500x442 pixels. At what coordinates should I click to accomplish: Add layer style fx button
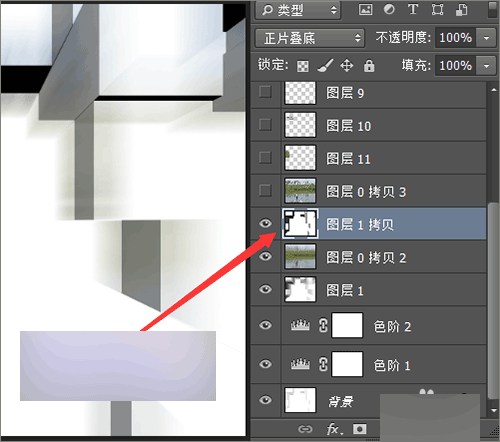(x=334, y=429)
